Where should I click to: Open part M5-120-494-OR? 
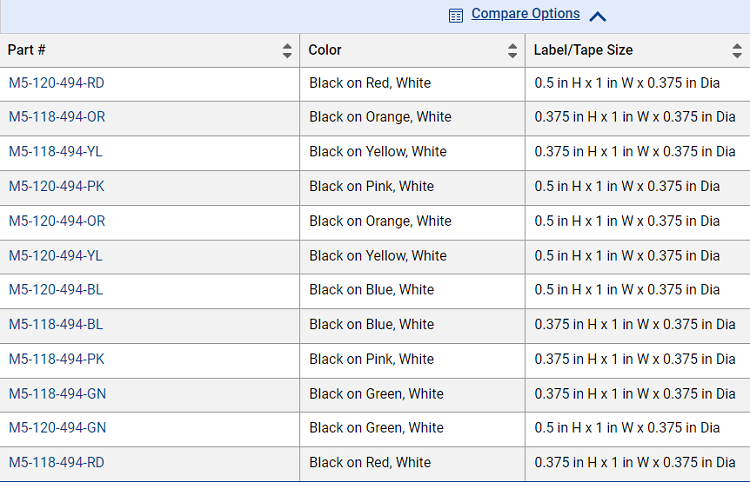(x=57, y=221)
